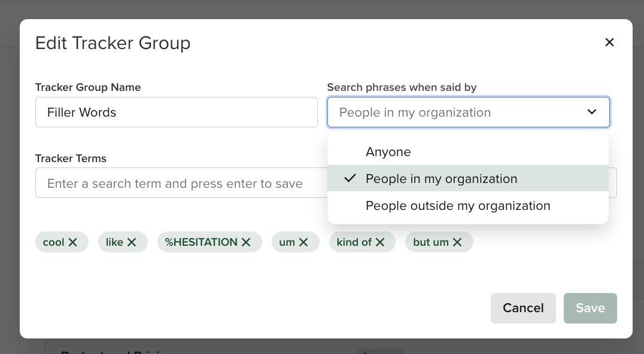The image size is (644, 354).
Task: Collapse the speaker selection dropdown via its chevron
Action: [591, 112]
